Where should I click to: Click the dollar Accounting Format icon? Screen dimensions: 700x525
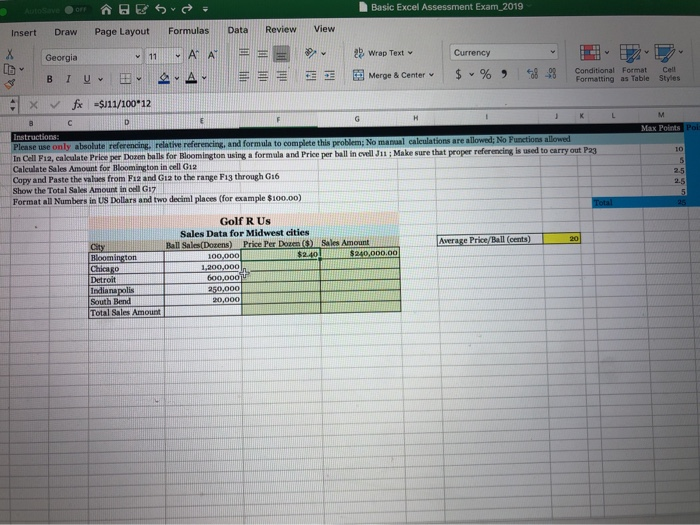point(458,74)
